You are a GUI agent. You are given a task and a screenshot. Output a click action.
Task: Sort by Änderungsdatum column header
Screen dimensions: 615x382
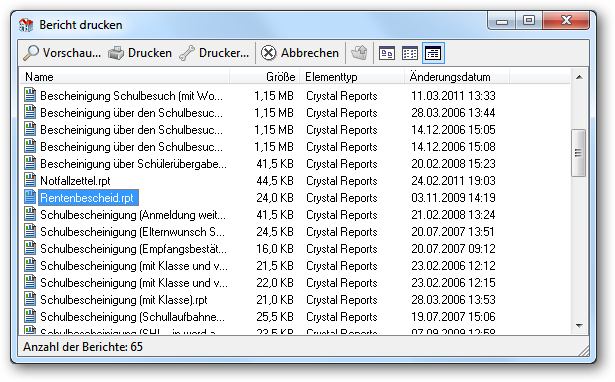click(457, 77)
